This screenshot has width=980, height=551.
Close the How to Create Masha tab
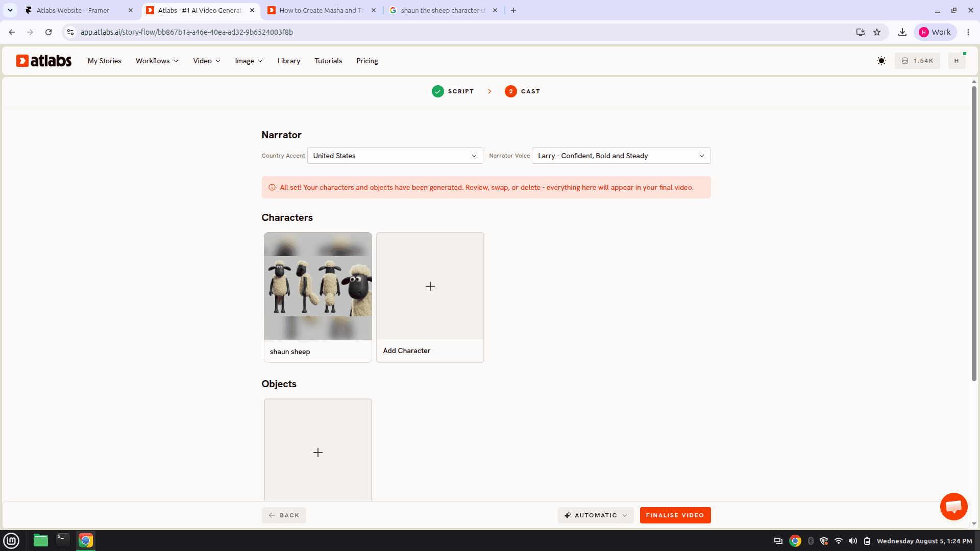pos(374,10)
